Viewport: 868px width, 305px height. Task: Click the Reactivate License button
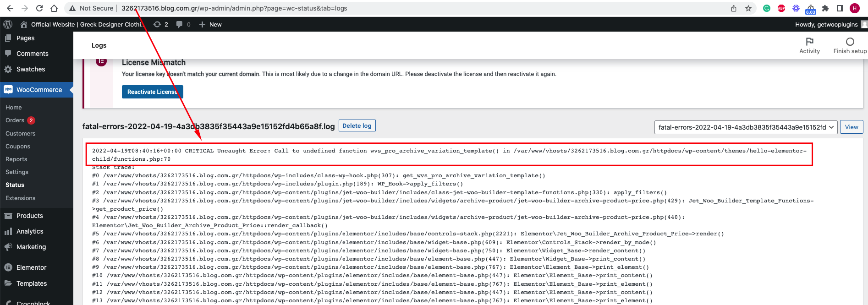point(153,92)
